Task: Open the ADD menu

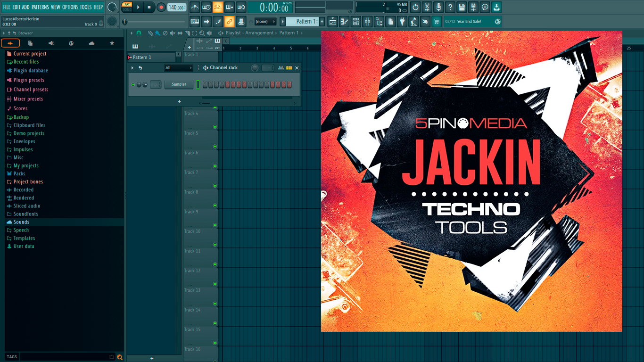Action: [26, 7]
